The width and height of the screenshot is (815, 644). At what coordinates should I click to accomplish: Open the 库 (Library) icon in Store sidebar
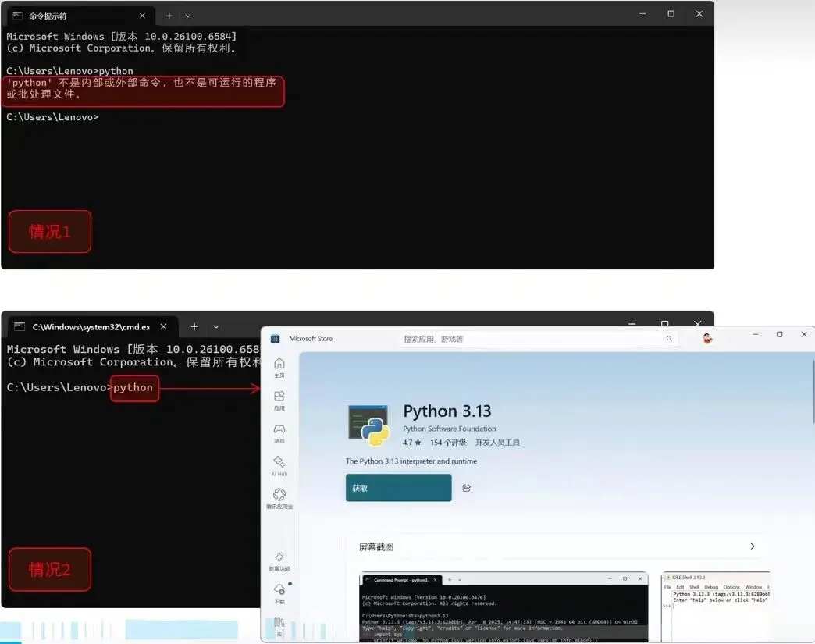[x=279, y=625]
